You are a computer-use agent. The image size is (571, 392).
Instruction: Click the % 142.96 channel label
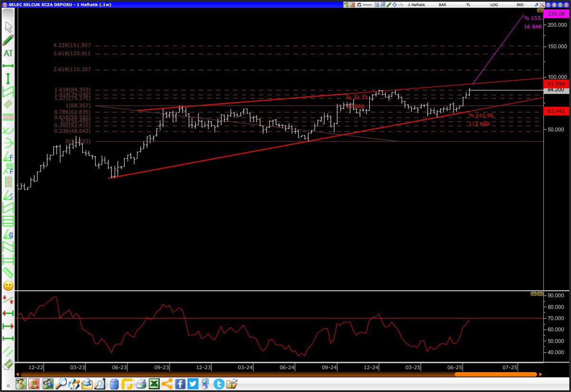(481, 116)
